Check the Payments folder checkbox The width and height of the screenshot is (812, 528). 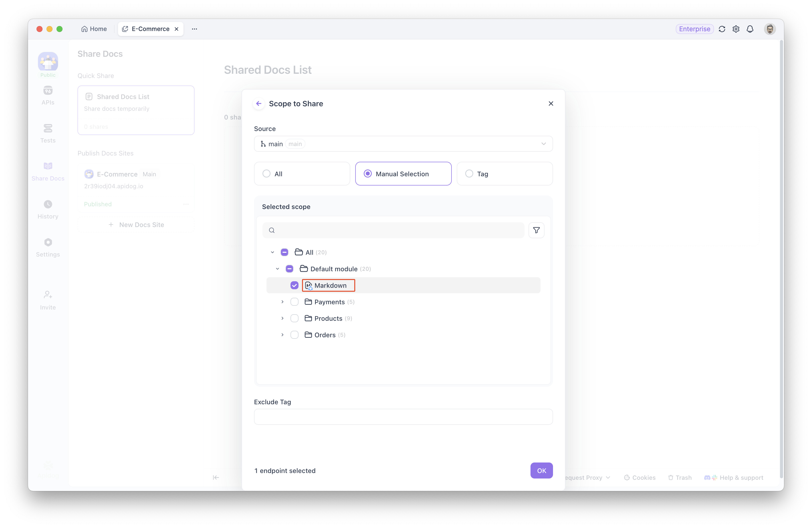[x=294, y=302]
